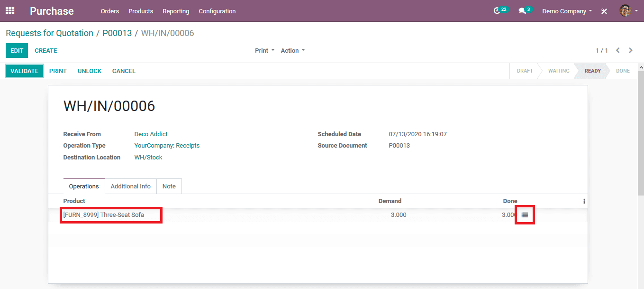
Task: Open the Reporting menu
Action: (176, 11)
